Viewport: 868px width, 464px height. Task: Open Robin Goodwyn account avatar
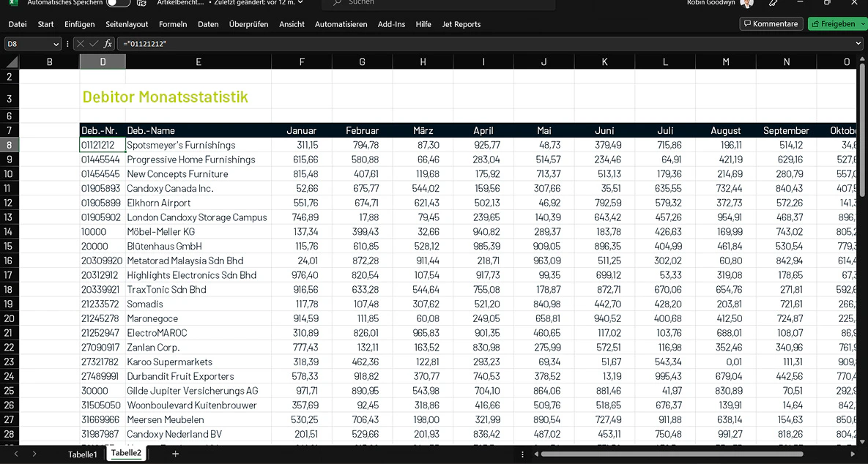[x=746, y=3]
